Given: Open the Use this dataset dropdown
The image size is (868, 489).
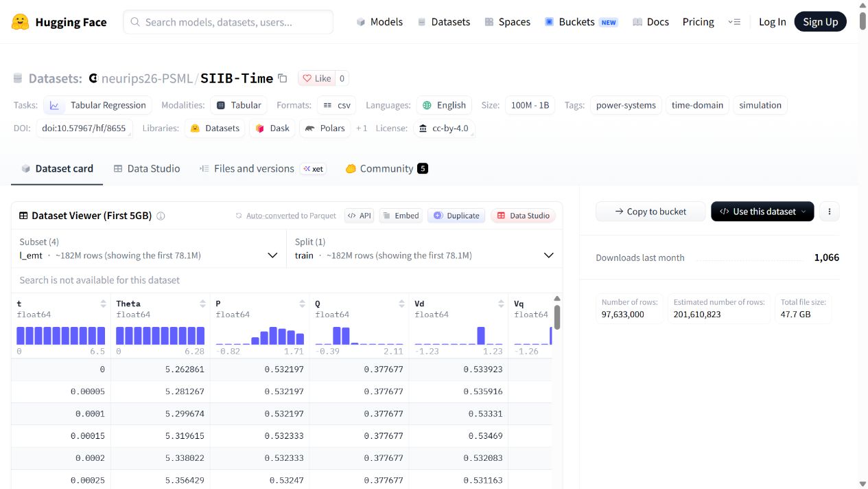Looking at the screenshot, I should [x=762, y=212].
